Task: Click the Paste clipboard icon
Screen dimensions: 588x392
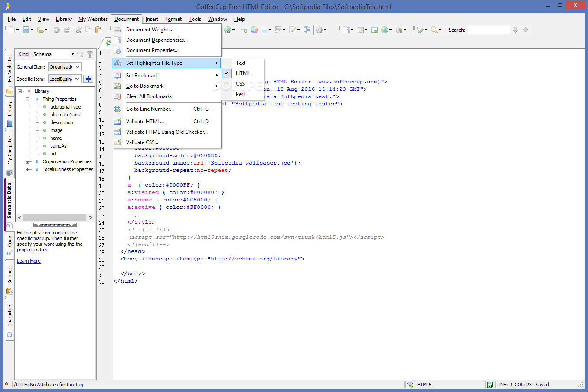Action: 99,30
